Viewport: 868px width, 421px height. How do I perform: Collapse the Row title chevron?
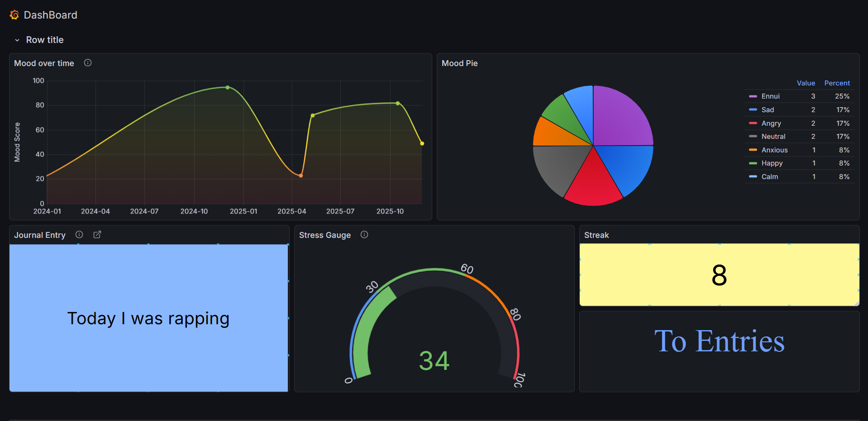(17, 40)
